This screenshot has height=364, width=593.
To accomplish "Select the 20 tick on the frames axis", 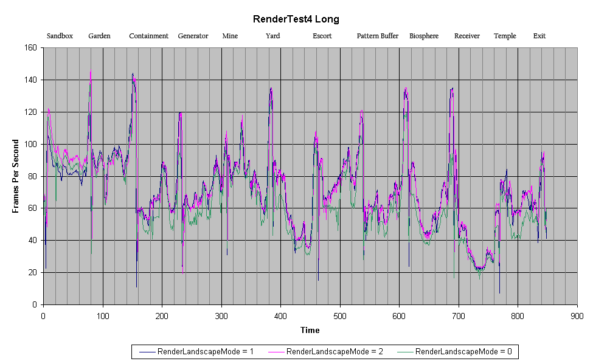I will [x=33, y=272].
